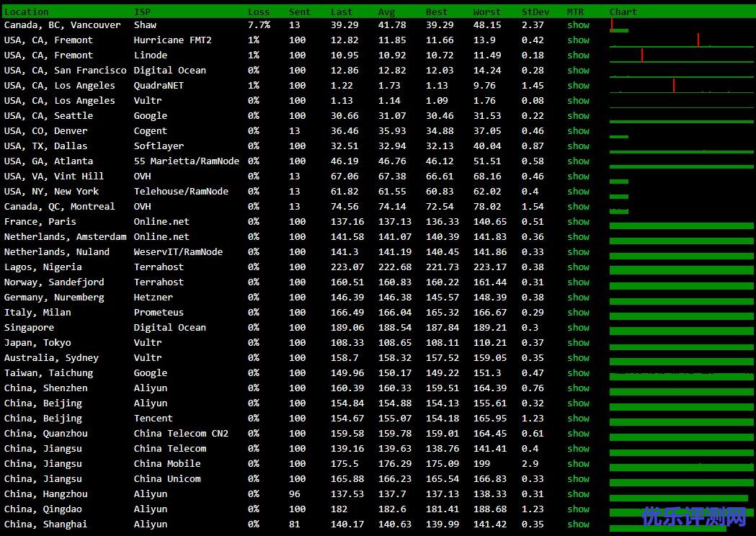Click the ISP column header
Image resolution: width=756 pixels, height=536 pixels.
pos(142,12)
